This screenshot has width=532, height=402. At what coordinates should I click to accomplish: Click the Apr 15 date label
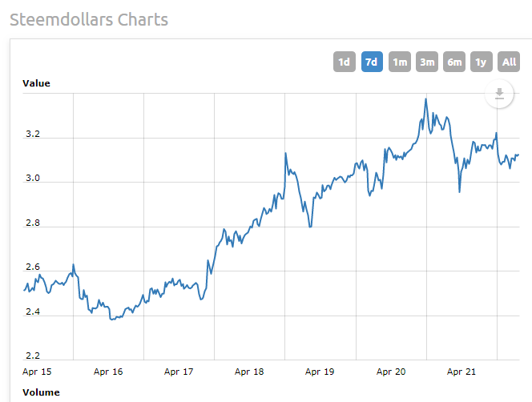(38, 372)
